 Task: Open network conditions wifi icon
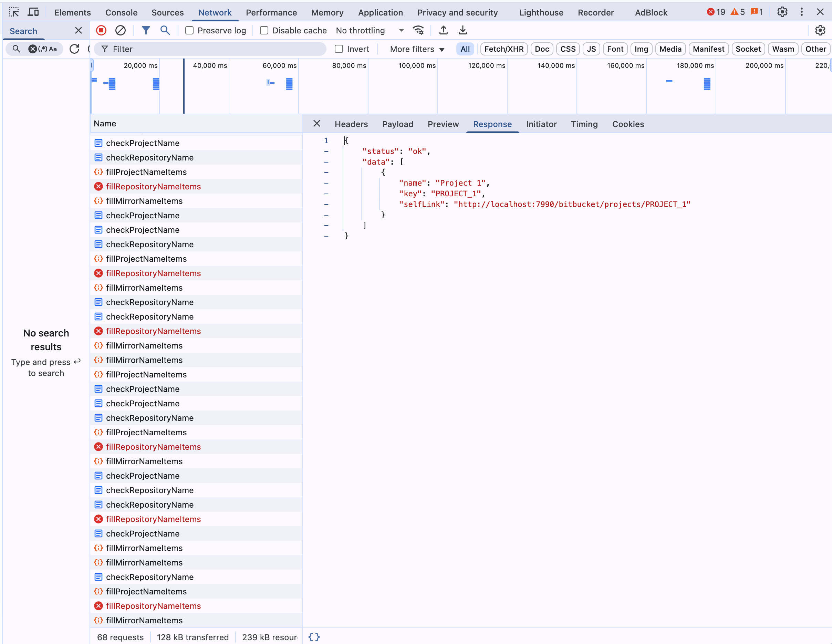(x=418, y=31)
